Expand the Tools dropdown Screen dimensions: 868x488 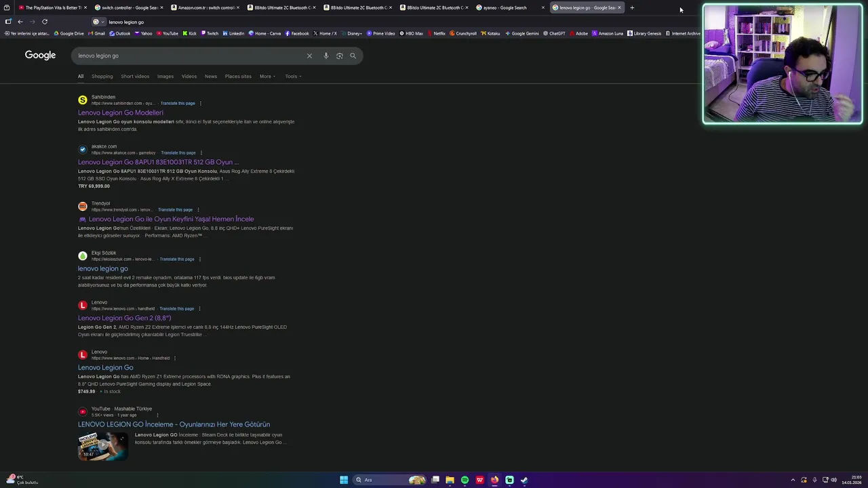[x=293, y=76]
